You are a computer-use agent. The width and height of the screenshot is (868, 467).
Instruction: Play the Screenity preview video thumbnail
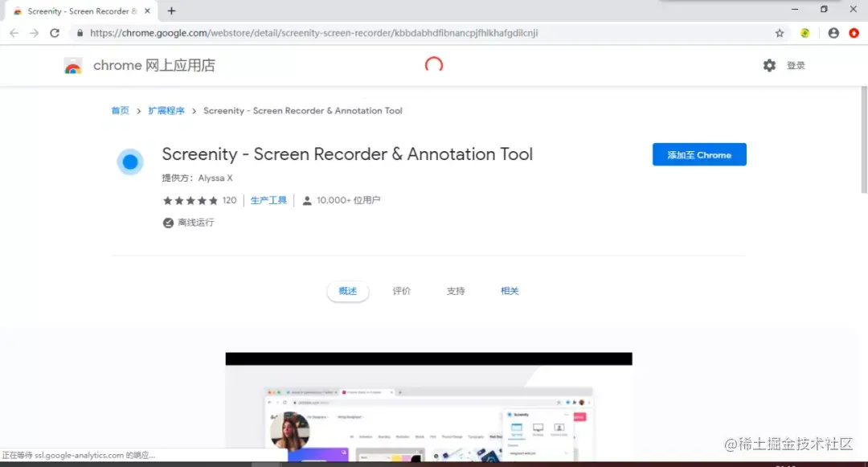[428, 407]
